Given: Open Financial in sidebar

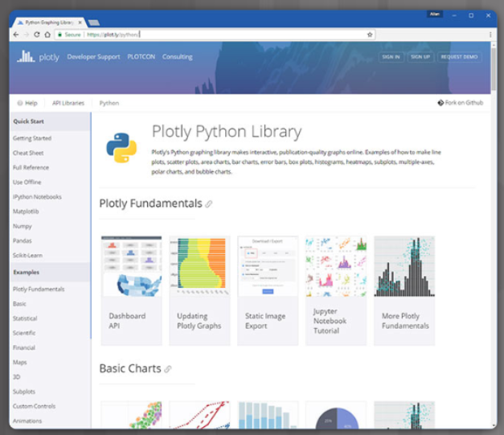Looking at the screenshot, I should coord(24,348).
